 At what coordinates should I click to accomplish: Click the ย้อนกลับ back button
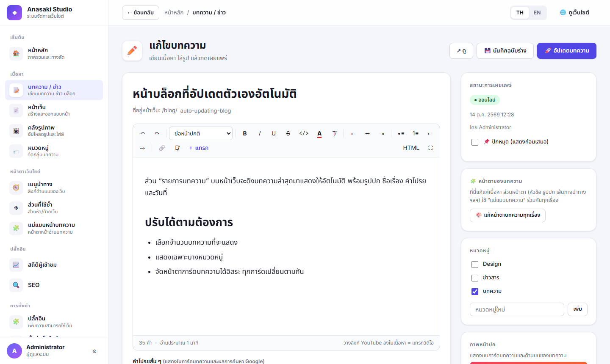click(x=141, y=13)
